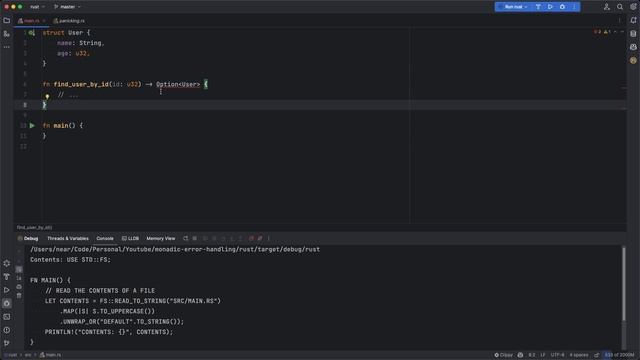Click the find_user_by_id function name
640x360 pixels.
[81, 84]
